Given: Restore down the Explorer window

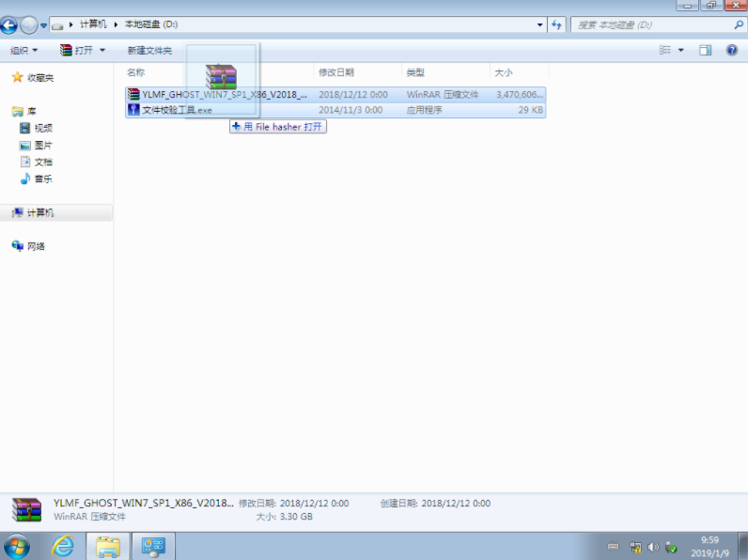Looking at the screenshot, I should point(711,6).
